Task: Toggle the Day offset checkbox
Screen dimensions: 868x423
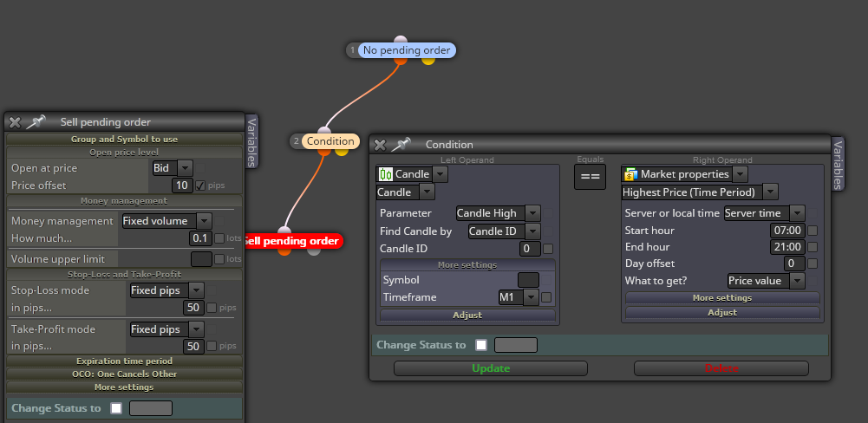Action: 813,264
